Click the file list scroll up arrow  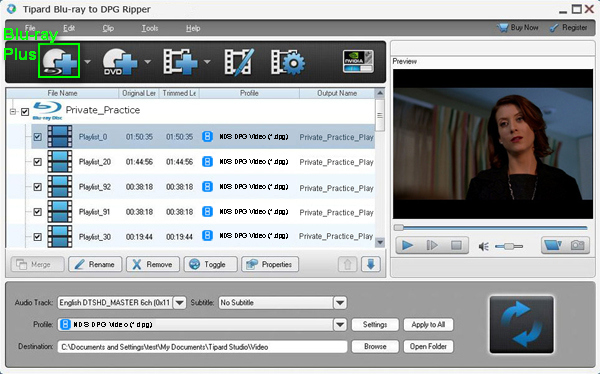pos(380,93)
